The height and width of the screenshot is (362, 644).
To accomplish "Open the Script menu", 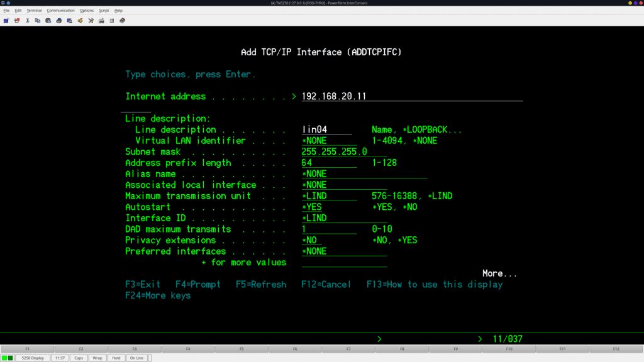I will pos(104,10).
